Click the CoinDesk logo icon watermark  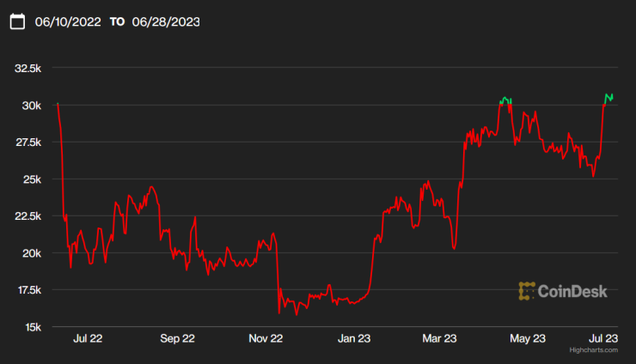pos(527,291)
